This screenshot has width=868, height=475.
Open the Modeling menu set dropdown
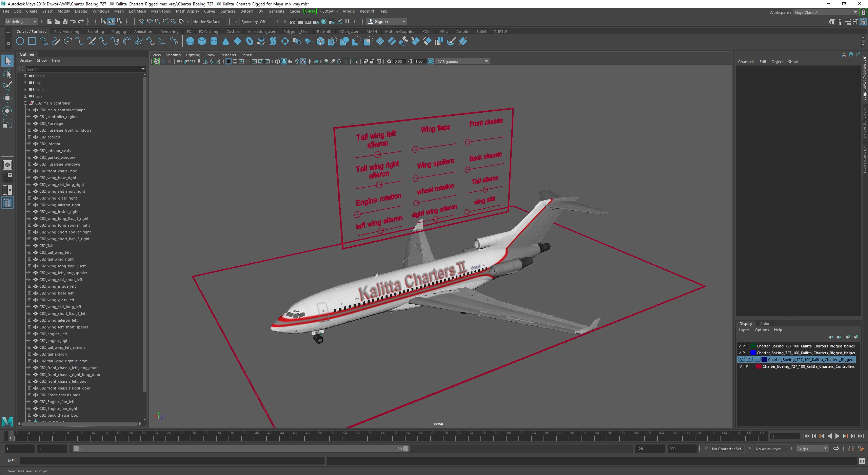(x=21, y=21)
